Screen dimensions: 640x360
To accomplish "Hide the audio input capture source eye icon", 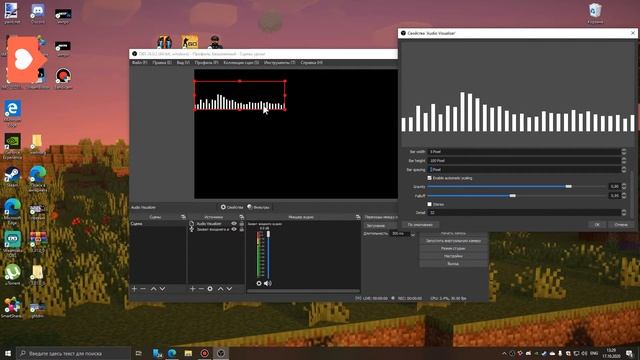I will [234, 229].
